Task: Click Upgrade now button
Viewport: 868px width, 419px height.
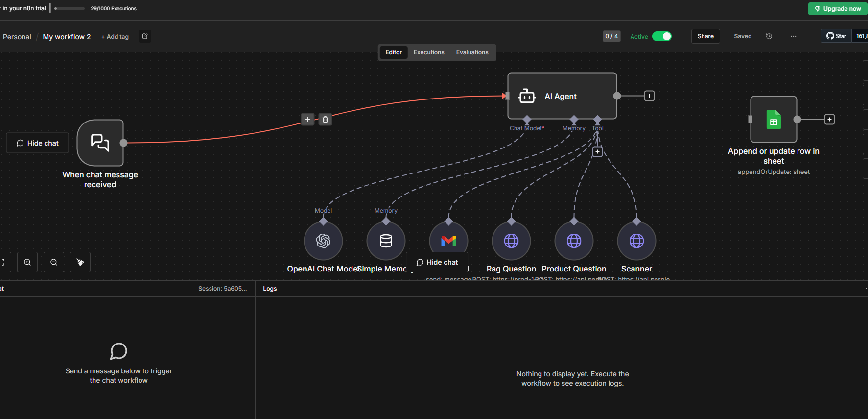Action: pyautogui.click(x=838, y=9)
